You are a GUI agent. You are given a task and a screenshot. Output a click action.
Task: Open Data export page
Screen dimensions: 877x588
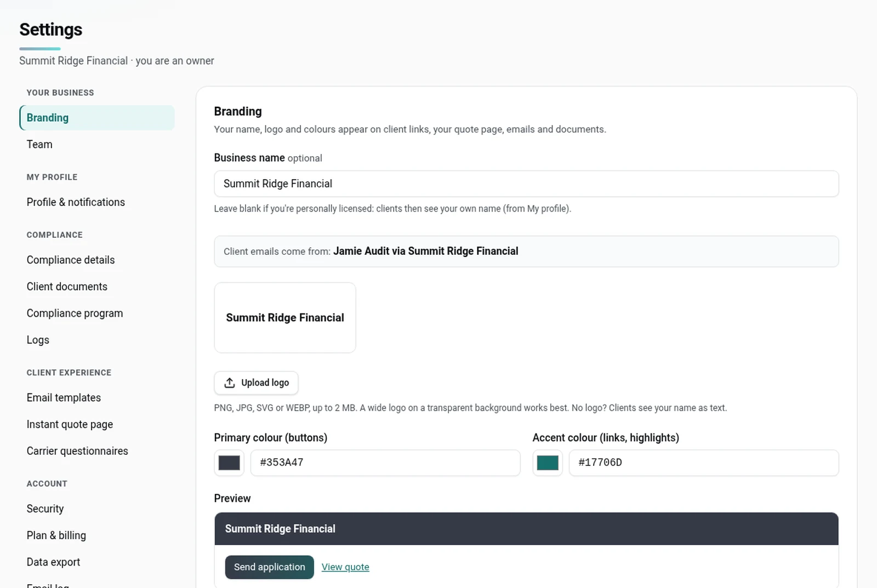point(97,562)
